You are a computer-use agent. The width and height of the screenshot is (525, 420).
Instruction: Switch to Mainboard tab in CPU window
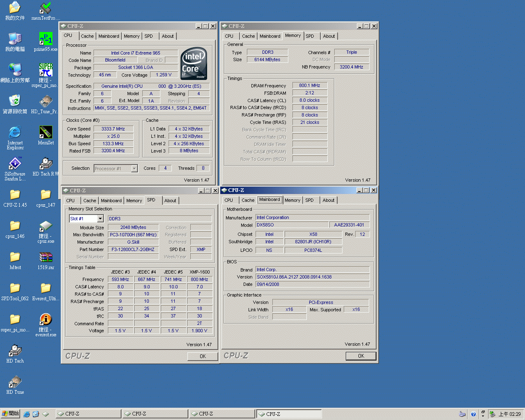109,36
